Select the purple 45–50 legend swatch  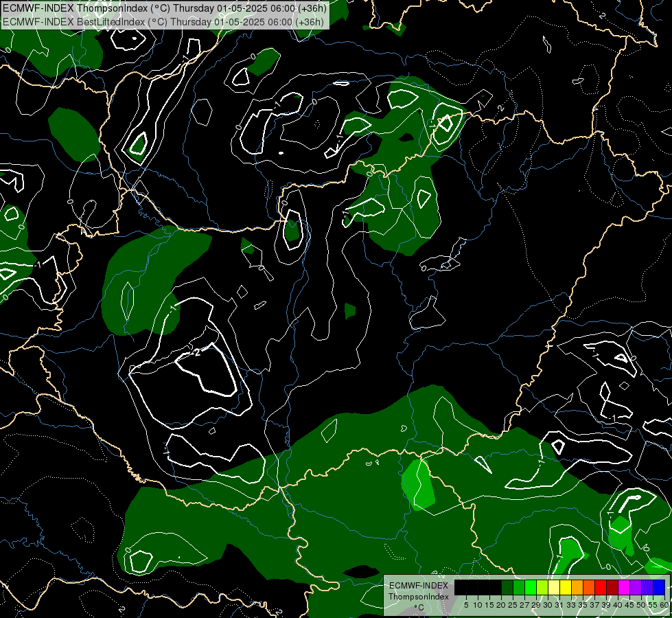(636, 587)
